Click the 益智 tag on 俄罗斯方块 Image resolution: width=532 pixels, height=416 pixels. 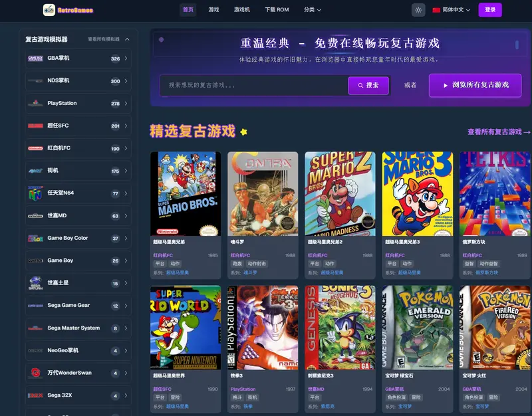469,263
